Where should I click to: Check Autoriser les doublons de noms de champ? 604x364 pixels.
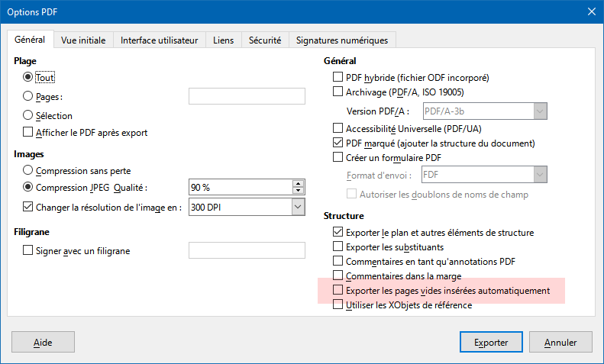point(351,194)
